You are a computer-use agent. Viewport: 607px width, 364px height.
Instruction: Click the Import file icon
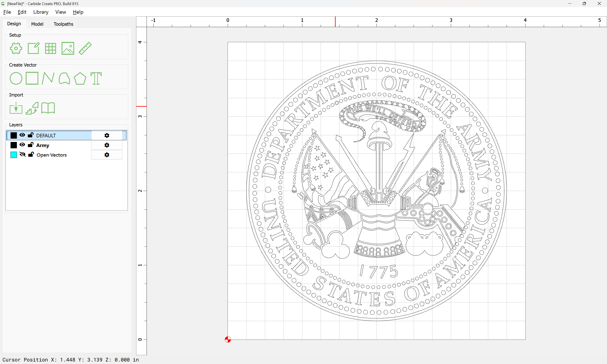[x=16, y=108]
